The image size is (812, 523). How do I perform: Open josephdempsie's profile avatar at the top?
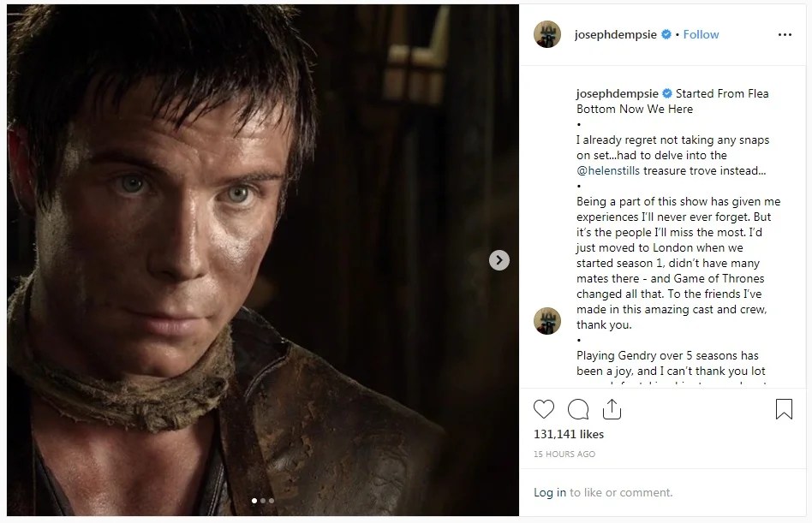tap(546, 34)
